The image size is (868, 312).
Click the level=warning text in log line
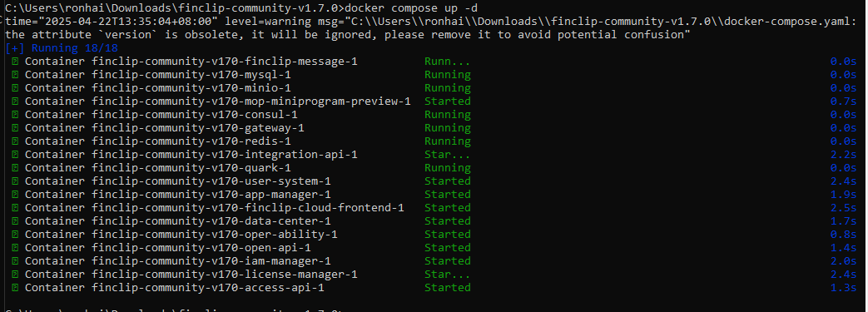coord(260,21)
